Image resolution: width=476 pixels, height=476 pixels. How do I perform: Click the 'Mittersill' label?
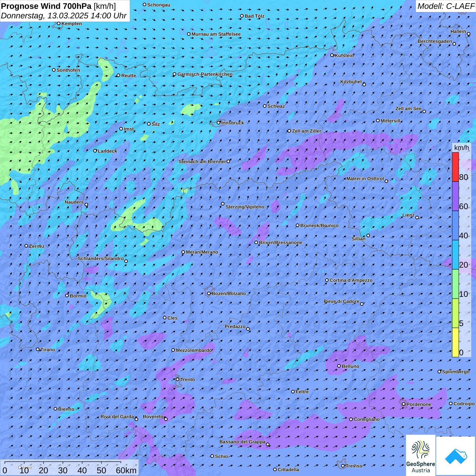point(391,121)
